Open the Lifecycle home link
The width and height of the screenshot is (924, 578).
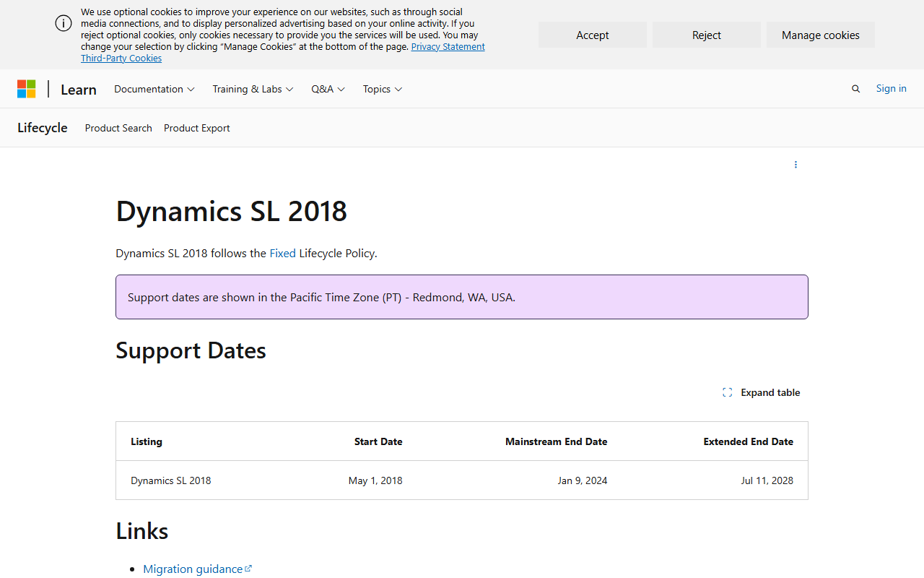[x=43, y=128]
